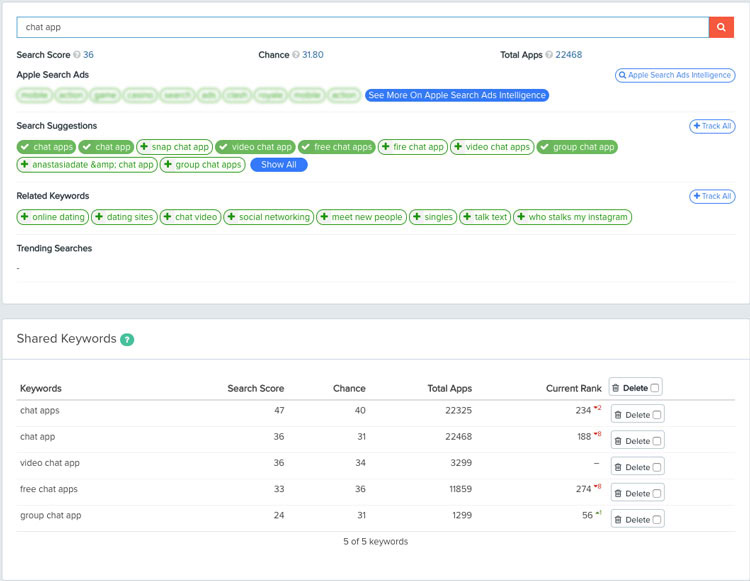Click the Search Score value 36 at top
Viewport: 750px width, 581px height.
[x=88, y=55]
